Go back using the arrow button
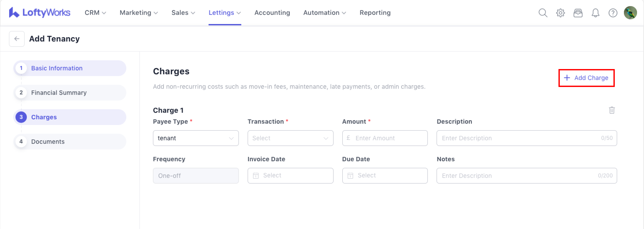 tap(17, 39)
